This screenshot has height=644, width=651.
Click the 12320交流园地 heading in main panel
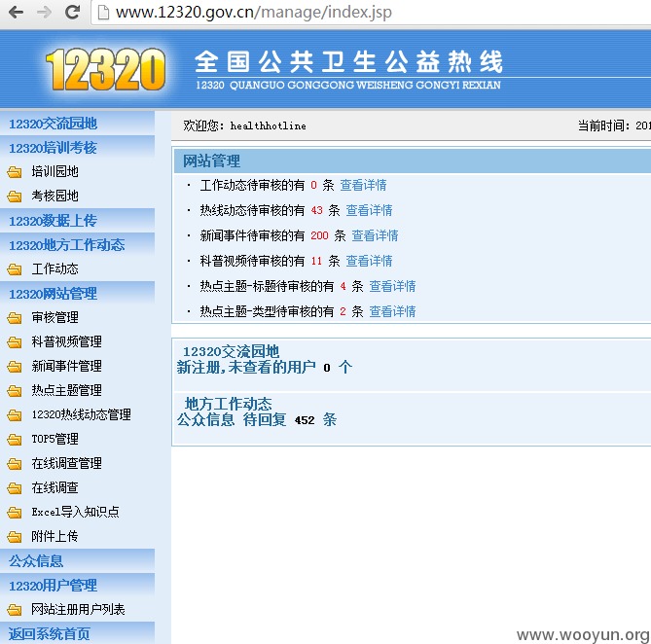click(231, 351)
